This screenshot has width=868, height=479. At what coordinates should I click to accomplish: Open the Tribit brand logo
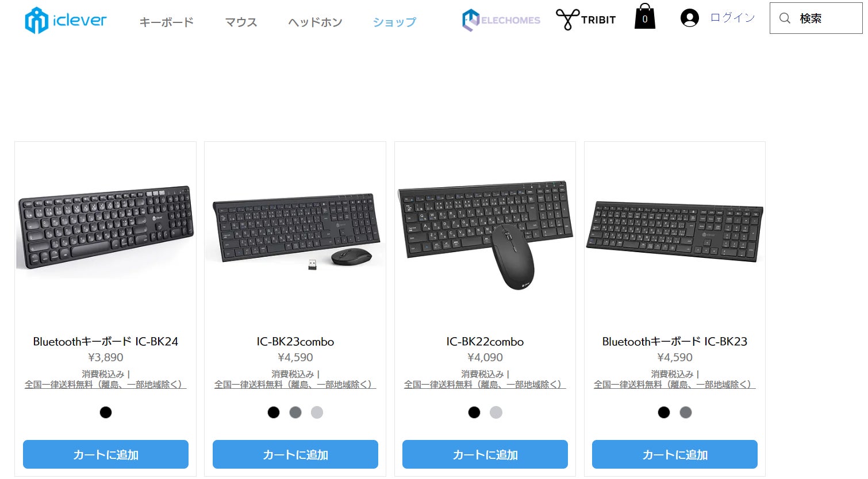[x=586, y=20]
